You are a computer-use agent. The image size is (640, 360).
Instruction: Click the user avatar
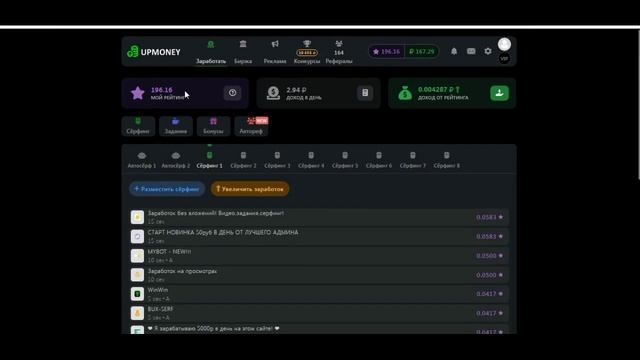pyautogui.click(x=504, y=44)
